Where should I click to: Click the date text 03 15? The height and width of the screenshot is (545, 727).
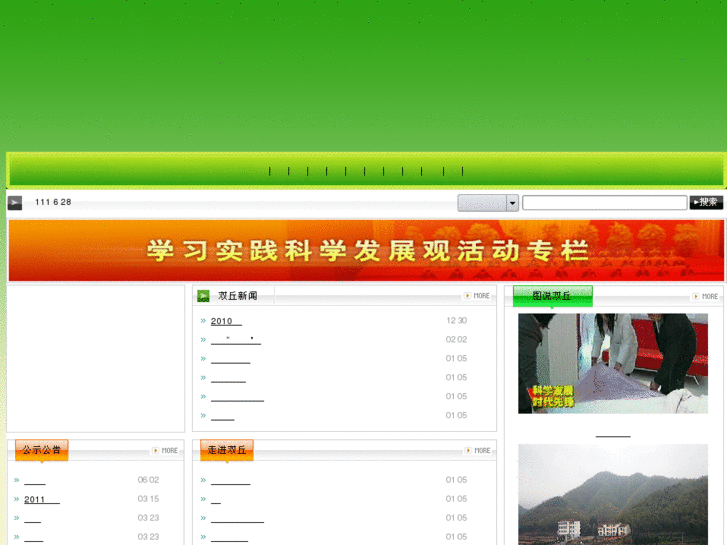pos(148,499)
